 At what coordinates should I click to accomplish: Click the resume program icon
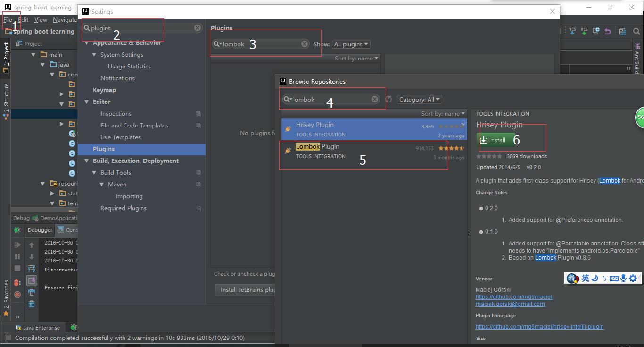[17, 245]
